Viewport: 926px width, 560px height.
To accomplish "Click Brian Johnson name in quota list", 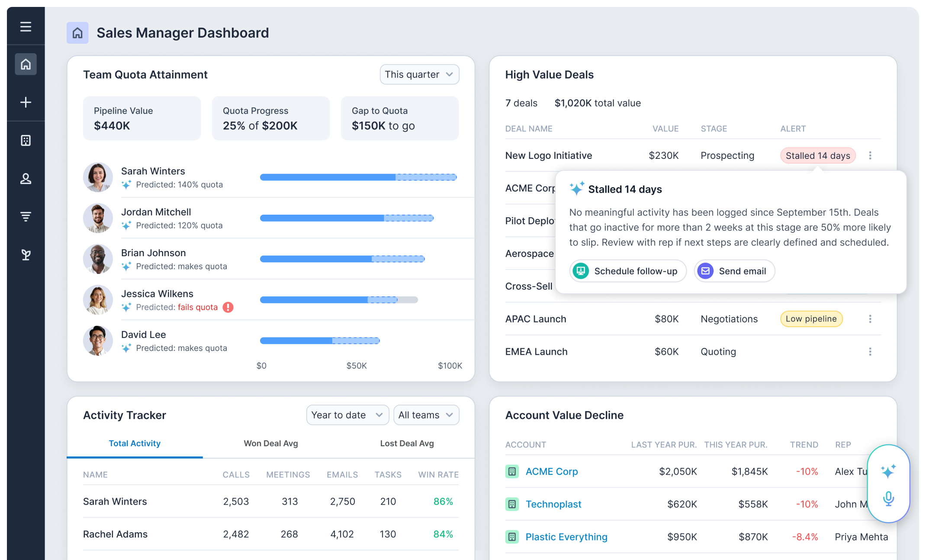I will tap(154, 253).
